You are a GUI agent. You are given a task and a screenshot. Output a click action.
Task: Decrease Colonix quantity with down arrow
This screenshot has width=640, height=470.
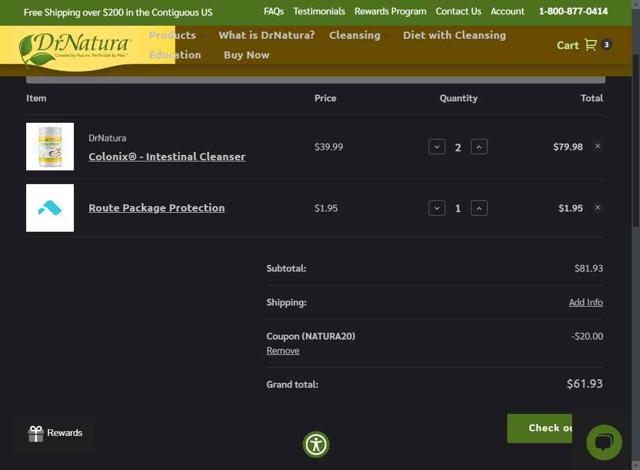coord(437,147)
